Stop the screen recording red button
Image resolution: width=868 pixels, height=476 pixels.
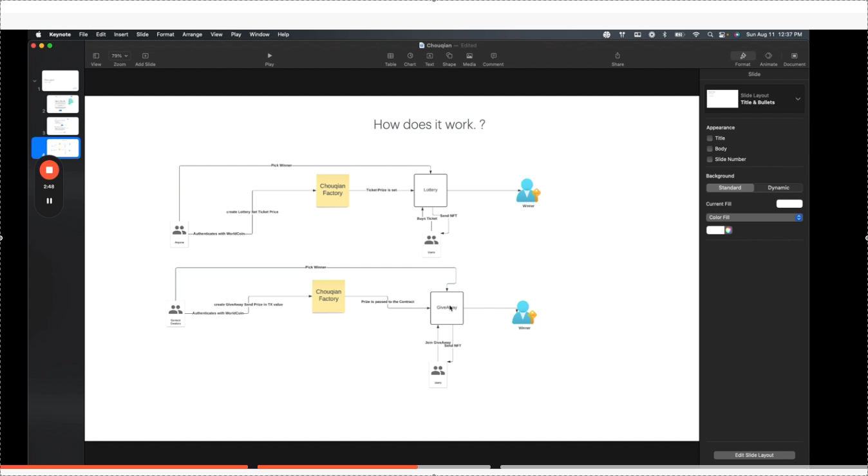coord(49,170)
